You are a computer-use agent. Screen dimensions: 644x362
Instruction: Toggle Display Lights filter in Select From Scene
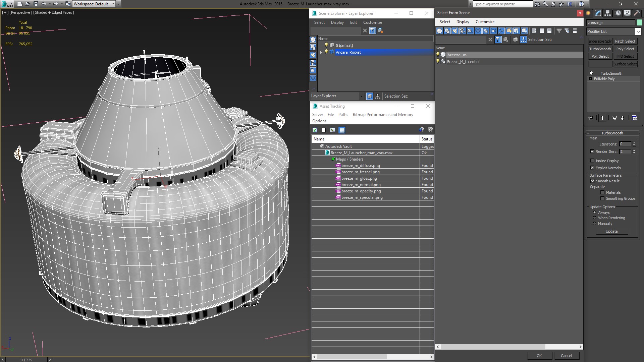[x=455, y=31]
